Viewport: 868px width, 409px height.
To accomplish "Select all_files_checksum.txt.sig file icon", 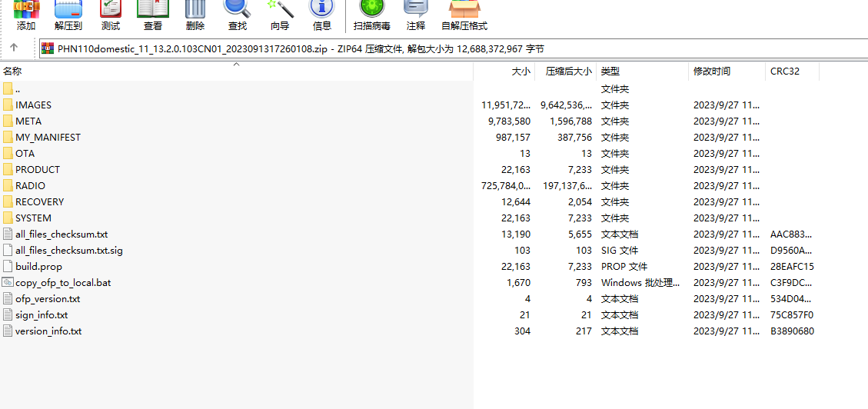I will 8,250.
